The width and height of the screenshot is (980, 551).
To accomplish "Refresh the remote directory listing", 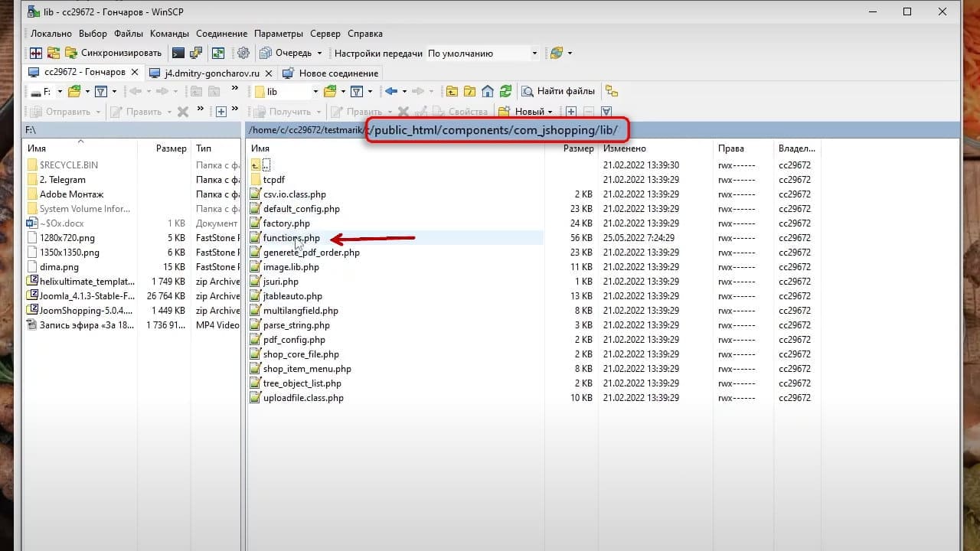I will click(505, 91).
